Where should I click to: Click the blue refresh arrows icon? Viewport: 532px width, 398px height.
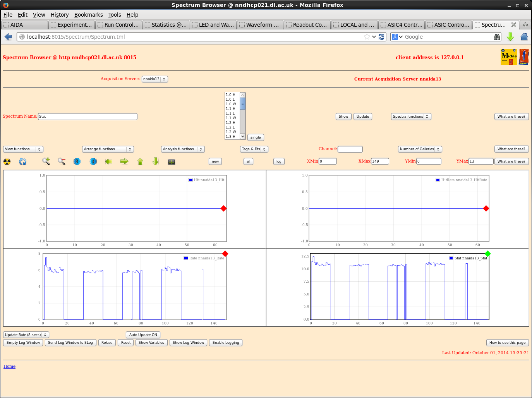23,162
